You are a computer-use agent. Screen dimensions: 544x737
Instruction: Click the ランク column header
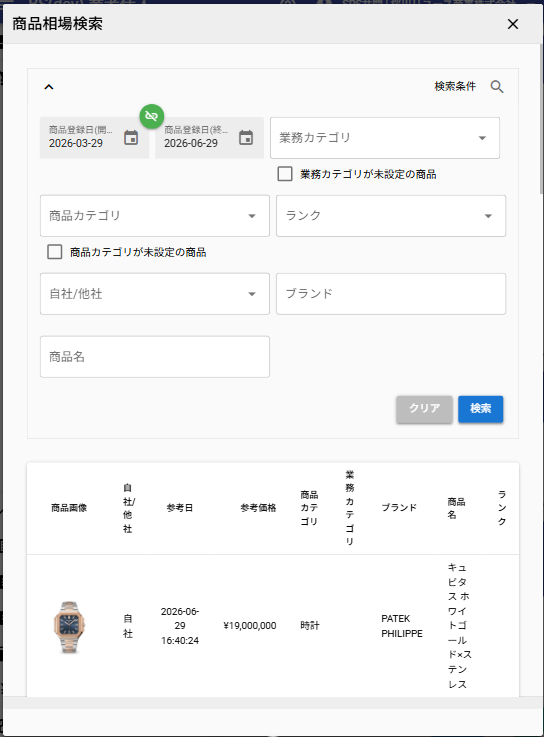(502, 508)
